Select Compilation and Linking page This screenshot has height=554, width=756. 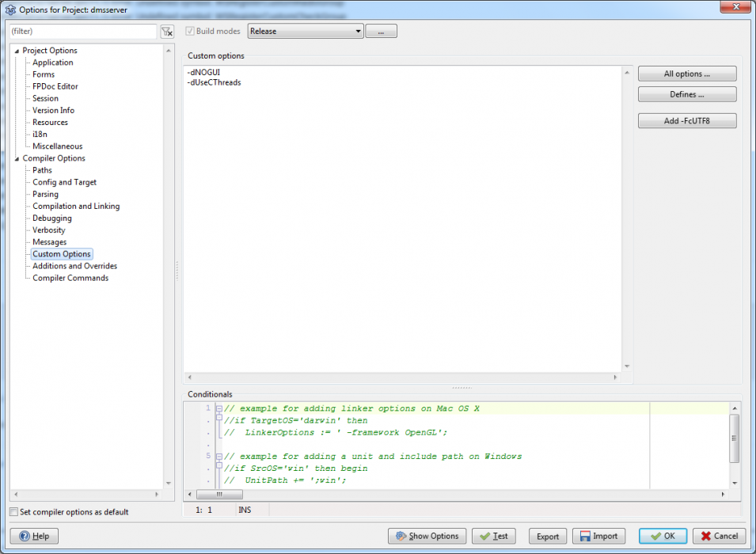point(76,207)
